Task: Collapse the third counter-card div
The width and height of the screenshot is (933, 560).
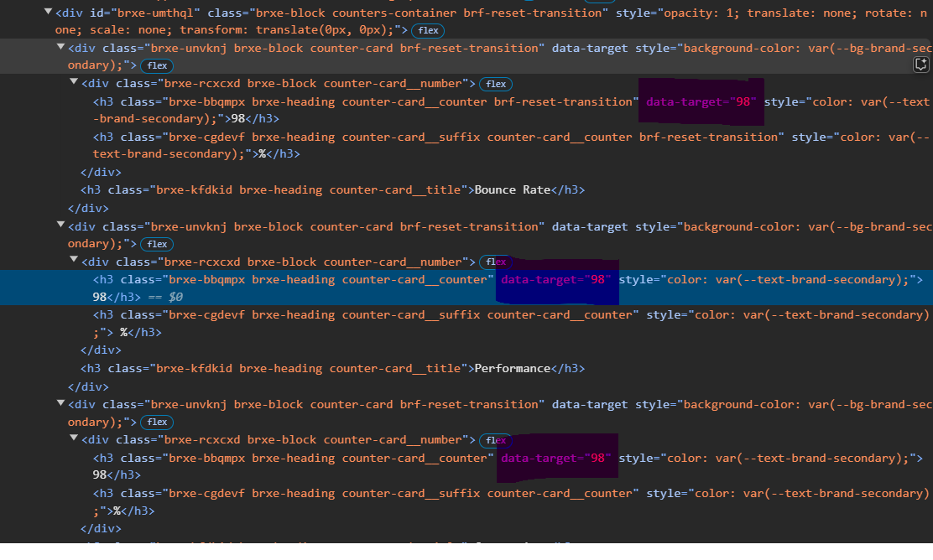Action: 60,403
